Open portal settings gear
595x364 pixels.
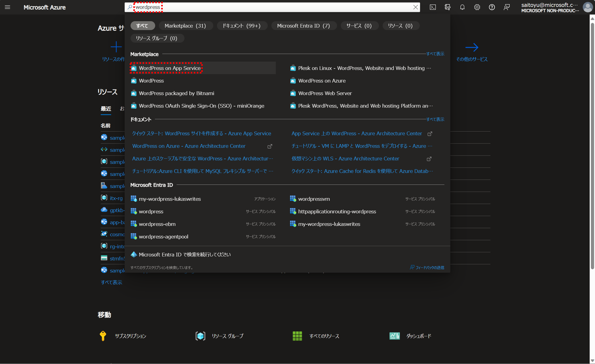pyautogui.click(x=477, y=7)
